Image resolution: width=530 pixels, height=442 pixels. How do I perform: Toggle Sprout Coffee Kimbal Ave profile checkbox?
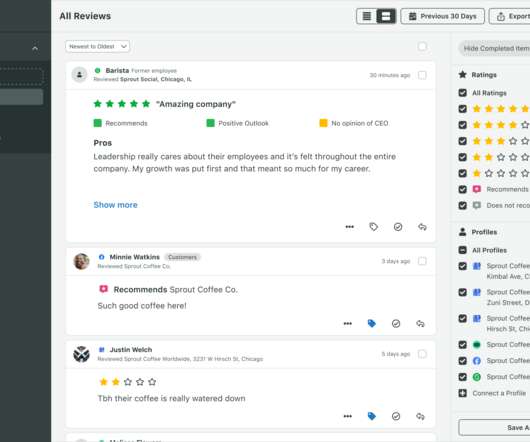[x=462, y=266]
